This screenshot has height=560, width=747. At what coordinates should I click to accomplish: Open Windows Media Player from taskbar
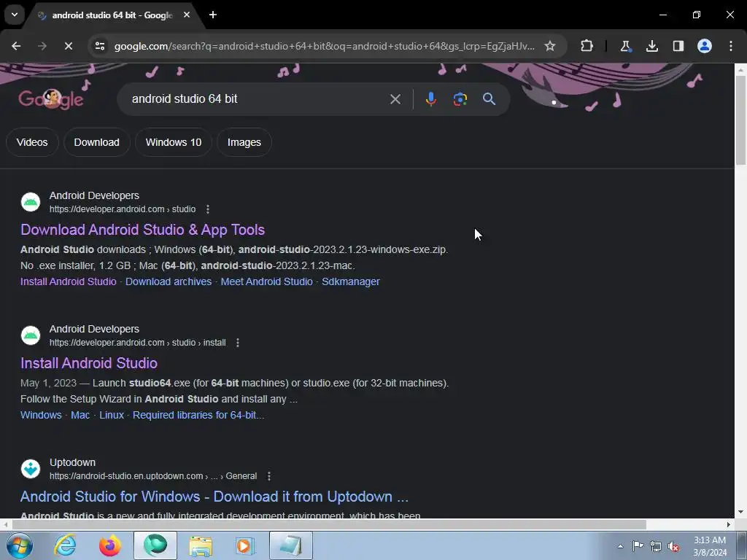pos(245,545)
